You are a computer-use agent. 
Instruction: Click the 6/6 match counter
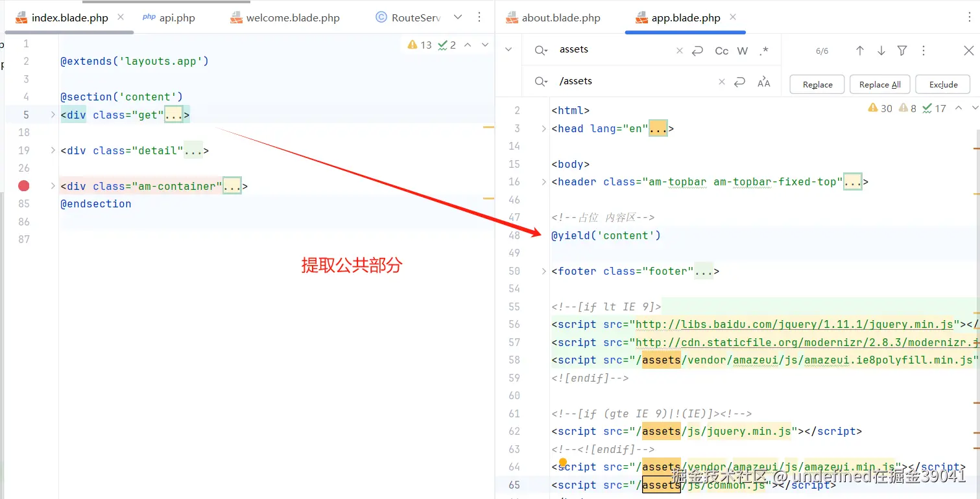coord(822,51)
